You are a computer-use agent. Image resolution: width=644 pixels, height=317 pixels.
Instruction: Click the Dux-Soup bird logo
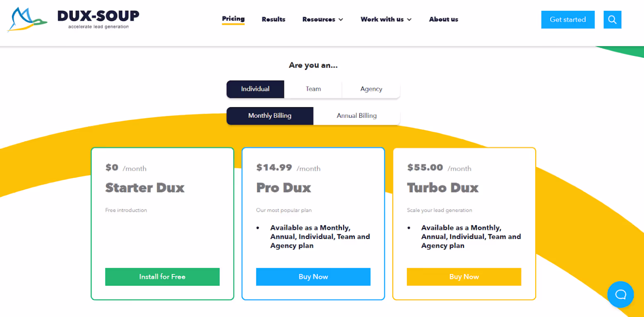point(26,19)
